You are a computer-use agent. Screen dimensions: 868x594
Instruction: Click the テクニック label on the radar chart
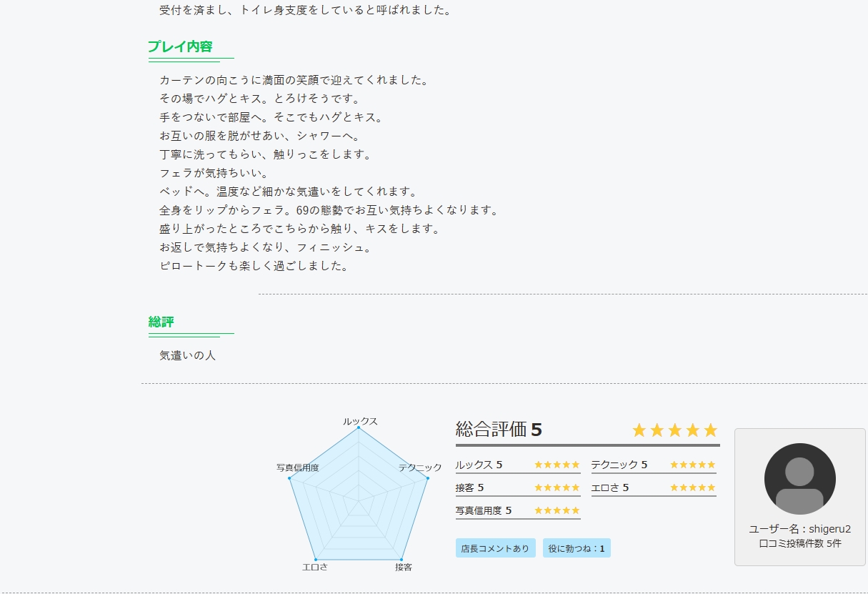(x=420, y=467)
